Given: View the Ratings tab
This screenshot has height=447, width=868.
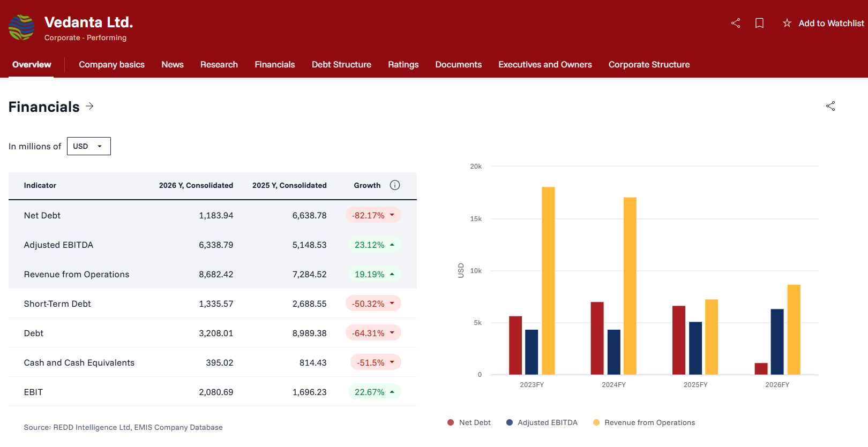Looking at the screenshot, I should 403,65.
